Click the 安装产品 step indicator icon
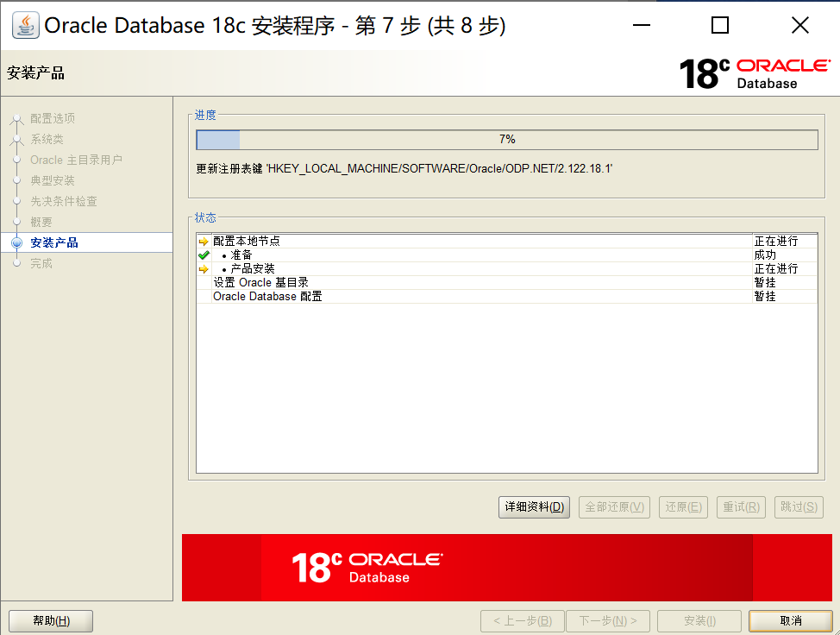Viewport: 840px width, 635px height. (16, 242)
